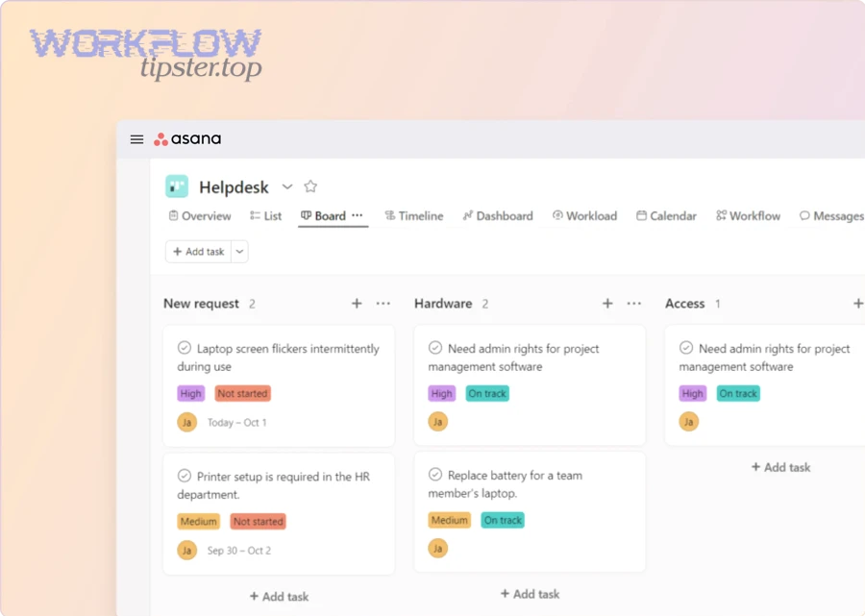Expand the Helpdesk project dropdown chevron
Screen dimensions: 865x616
coord(287,186)
